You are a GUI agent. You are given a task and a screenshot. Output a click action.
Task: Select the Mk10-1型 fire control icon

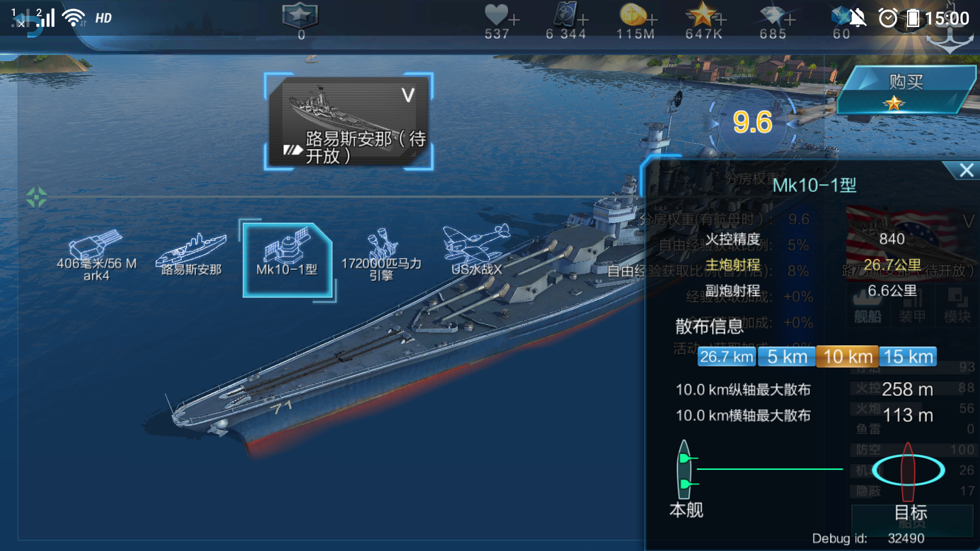click(287, 260)
